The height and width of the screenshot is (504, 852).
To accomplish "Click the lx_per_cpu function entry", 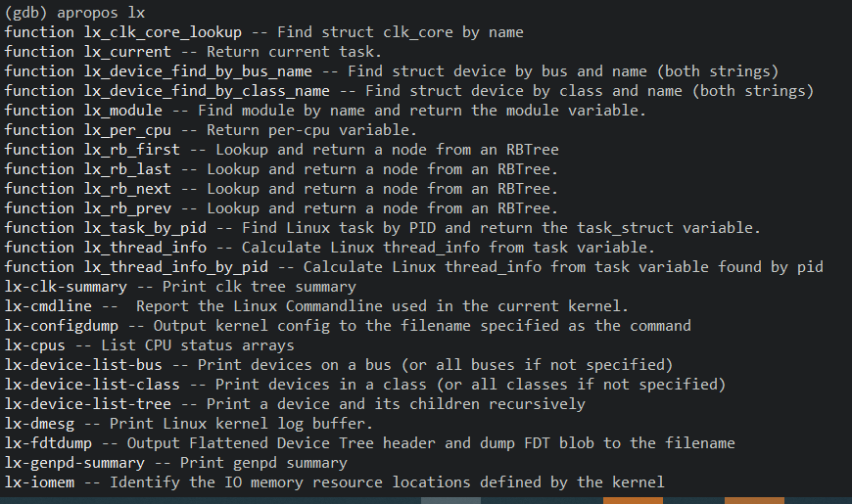I will point(127,130).
